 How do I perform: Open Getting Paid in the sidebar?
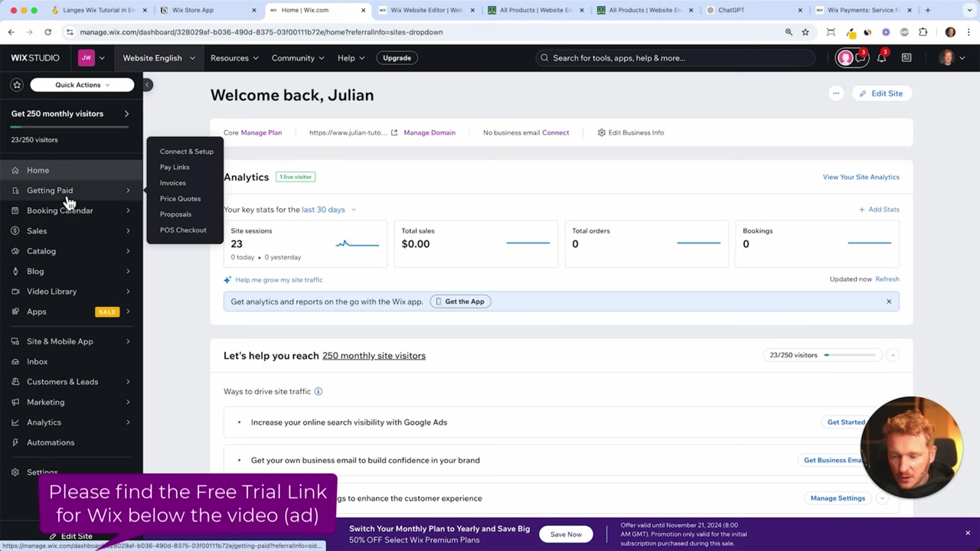pos(71,191)
